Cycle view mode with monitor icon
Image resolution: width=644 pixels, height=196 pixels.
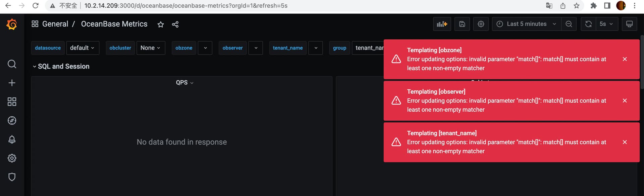pyautogui.click(x=630, y=24)
